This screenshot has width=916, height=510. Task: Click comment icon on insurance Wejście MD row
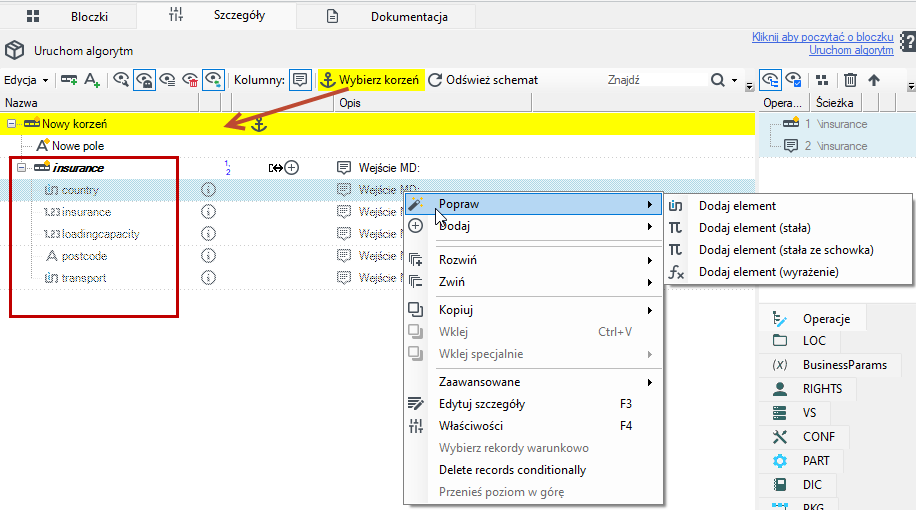pyautogui.click(x=344, y=168)
